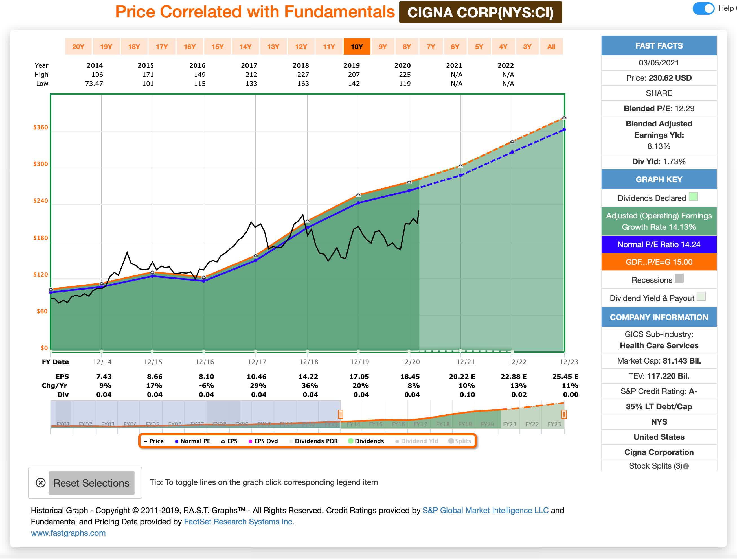Click the FAST FACTS panel header
Viewport: 737px width, 560px height.
659,46
